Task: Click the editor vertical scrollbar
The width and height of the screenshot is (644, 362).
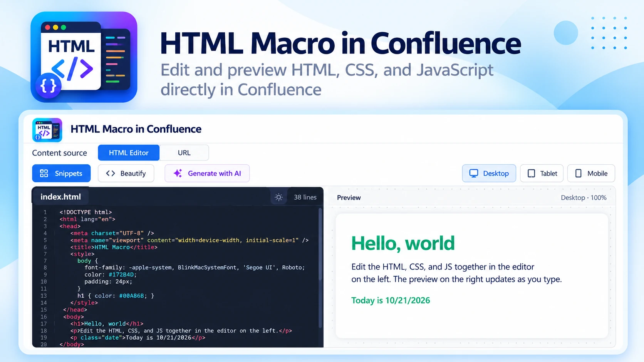Action: pos(320,268)
